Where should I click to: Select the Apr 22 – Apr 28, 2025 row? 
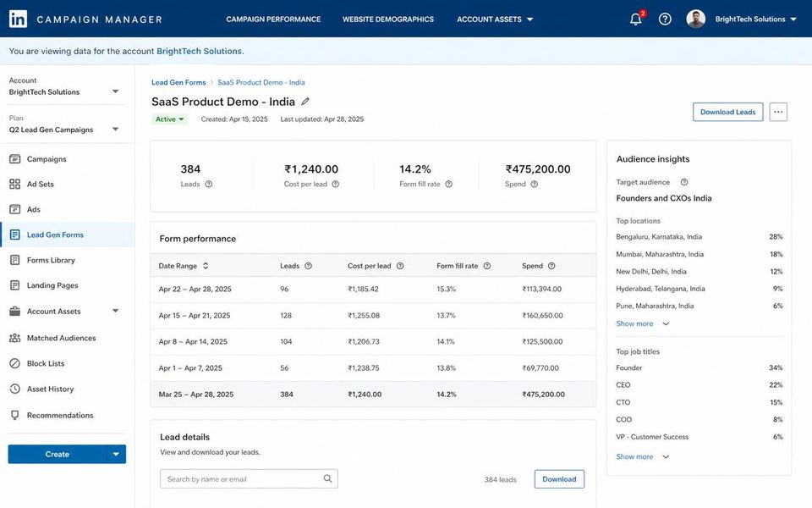click(x=373, y=290)
